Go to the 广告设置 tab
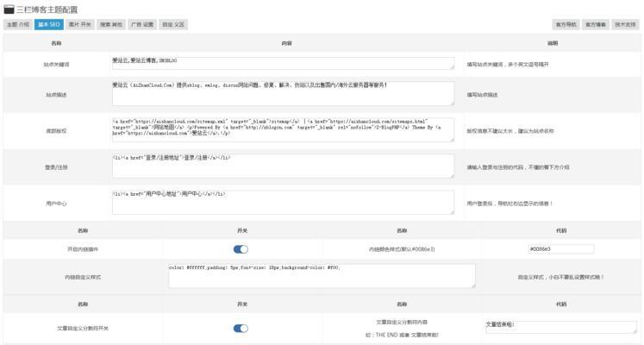 142,25
